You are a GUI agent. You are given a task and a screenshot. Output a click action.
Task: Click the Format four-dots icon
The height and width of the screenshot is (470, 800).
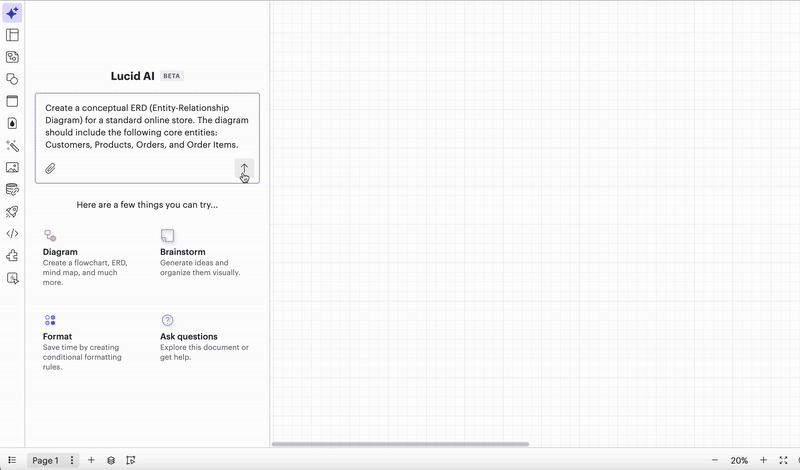pyautogui.click(x=50, y=320)
